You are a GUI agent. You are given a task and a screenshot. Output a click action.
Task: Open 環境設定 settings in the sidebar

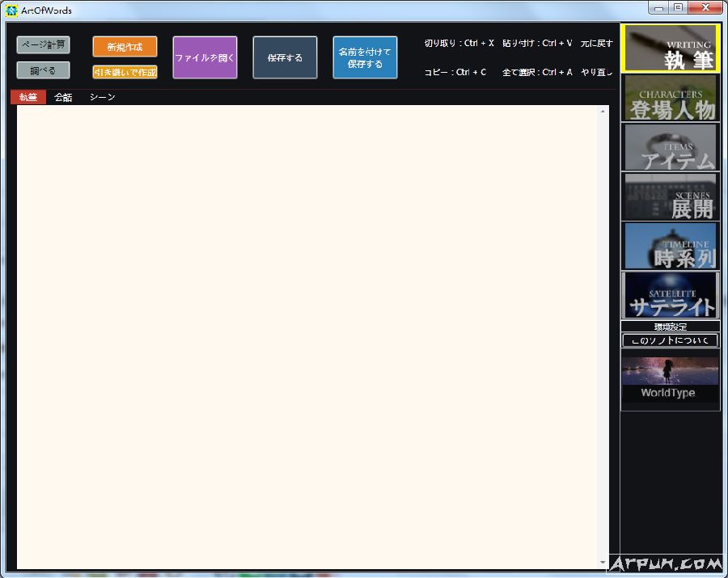point(670,327)
